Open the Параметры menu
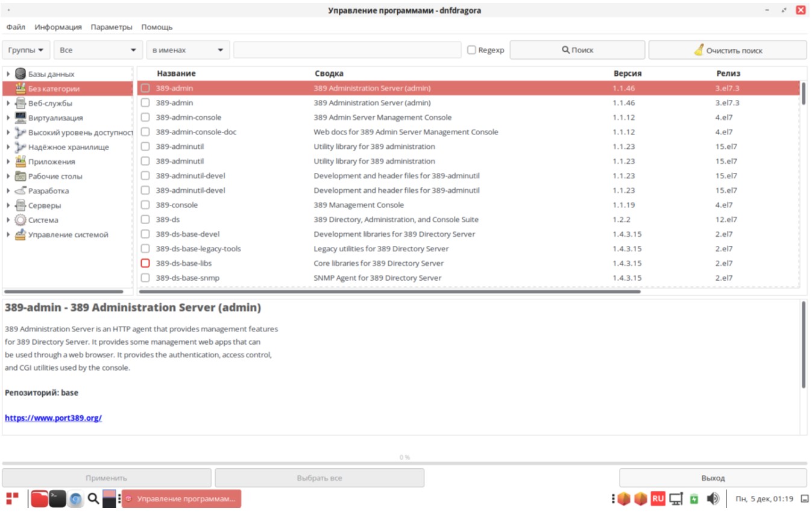 coord(111,27)
